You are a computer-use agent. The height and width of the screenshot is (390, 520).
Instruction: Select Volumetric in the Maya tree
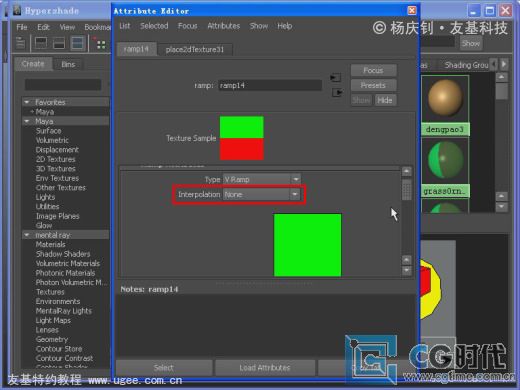[52, 140]
